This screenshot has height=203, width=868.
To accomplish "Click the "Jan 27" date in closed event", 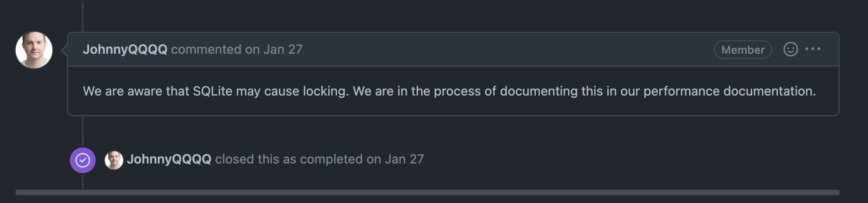I will tap(404, 159).
